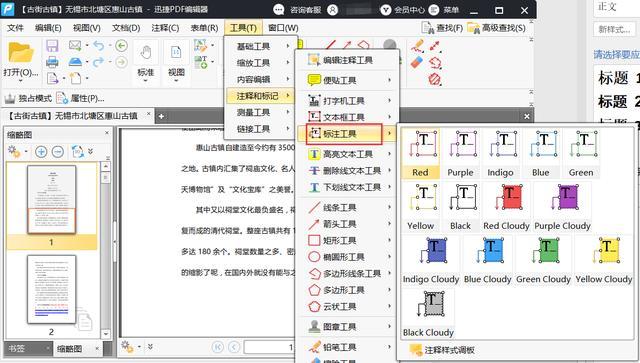Expand the 缩放工具 submenu
Screen dimensions: 640x363
(x=259, y=62)
